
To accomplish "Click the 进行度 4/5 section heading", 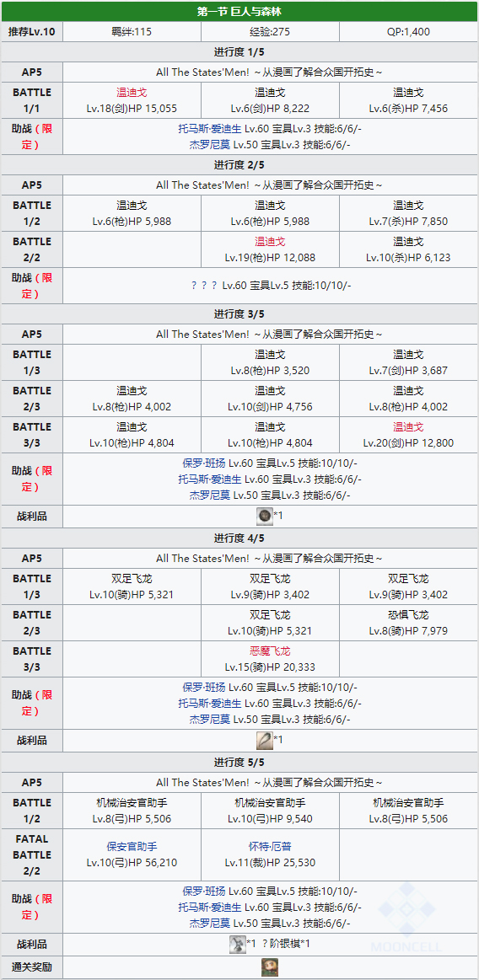I will coord(239,538).
